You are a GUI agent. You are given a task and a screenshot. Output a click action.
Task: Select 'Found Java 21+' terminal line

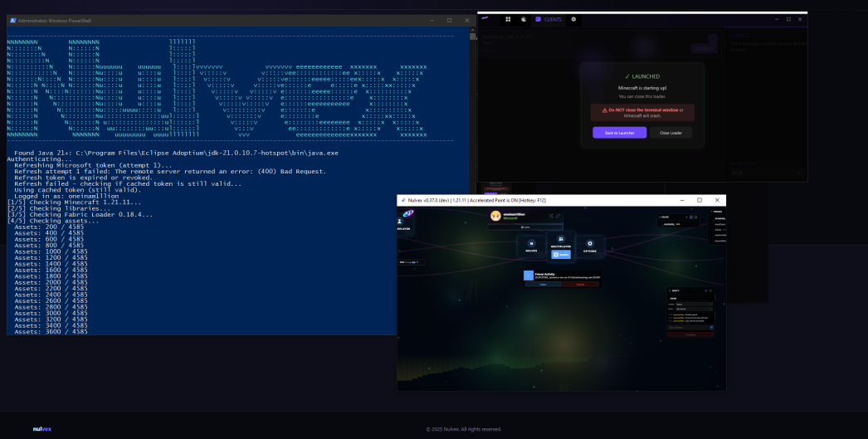(176, 153)
